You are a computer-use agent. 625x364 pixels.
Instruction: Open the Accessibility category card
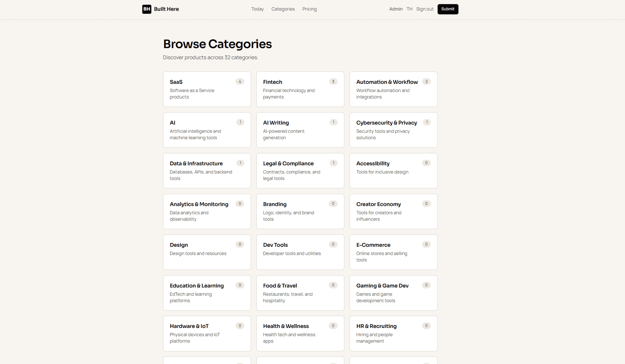click(394, 171)
